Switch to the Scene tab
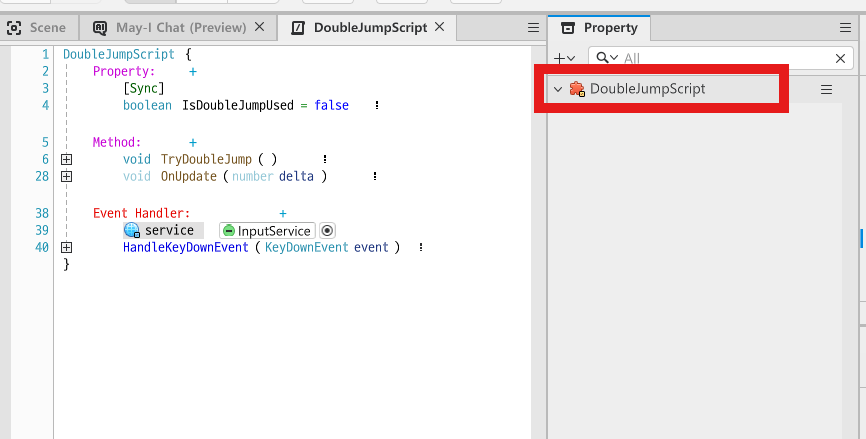Viewport: 866px width, 439px height. click(37, 28)
